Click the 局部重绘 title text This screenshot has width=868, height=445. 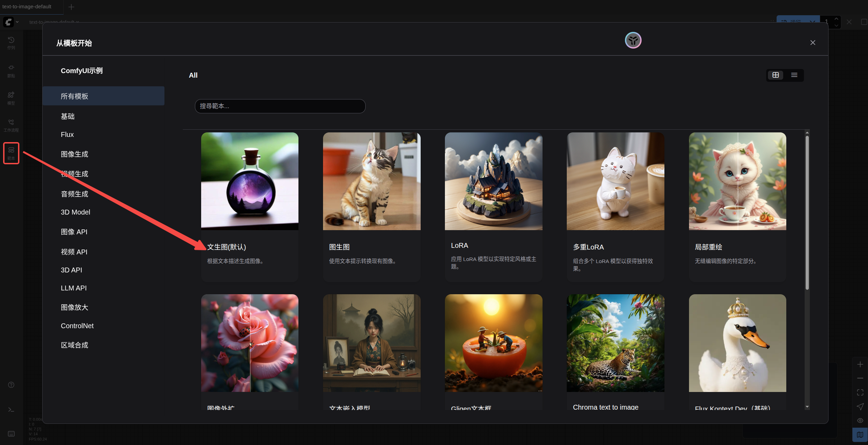coord(708,247)
